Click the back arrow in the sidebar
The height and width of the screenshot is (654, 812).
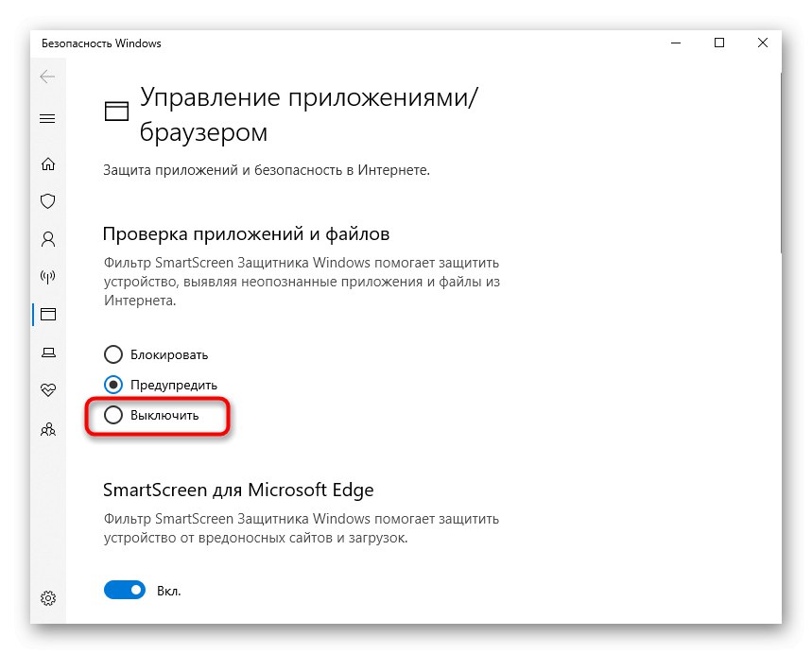point(47,77)
